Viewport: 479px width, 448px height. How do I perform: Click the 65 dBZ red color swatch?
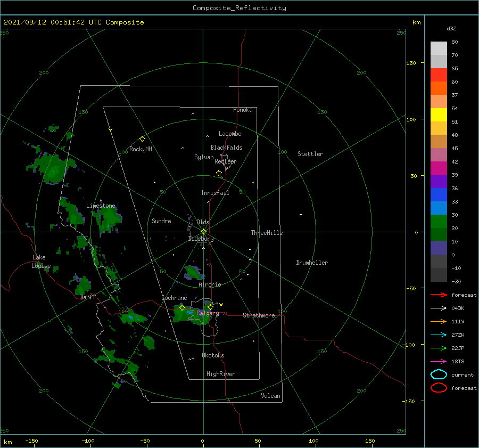439,75
